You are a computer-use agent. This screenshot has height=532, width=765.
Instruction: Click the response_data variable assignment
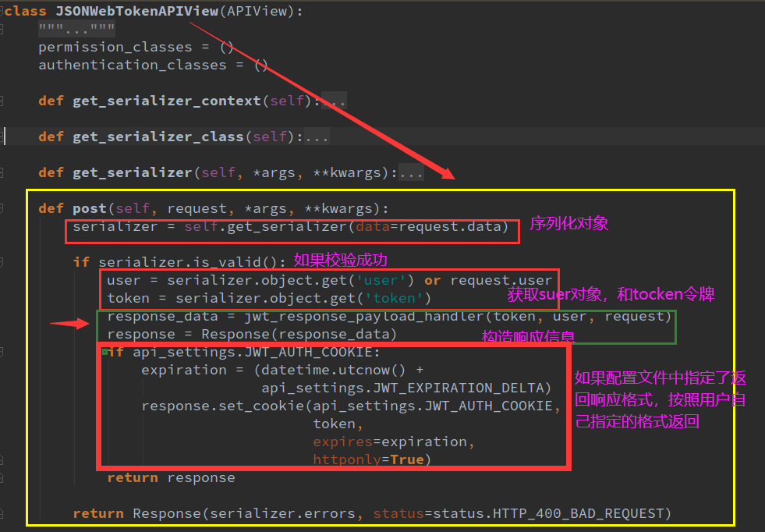pos(162,316)
